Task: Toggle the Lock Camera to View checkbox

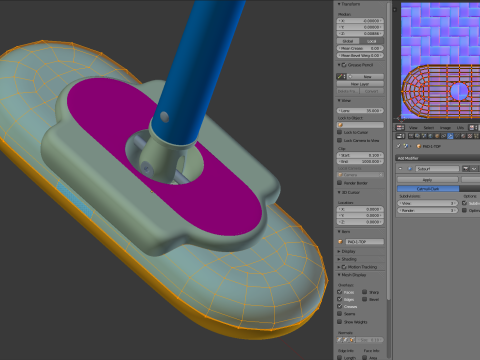Action: (x=340, y=140)
